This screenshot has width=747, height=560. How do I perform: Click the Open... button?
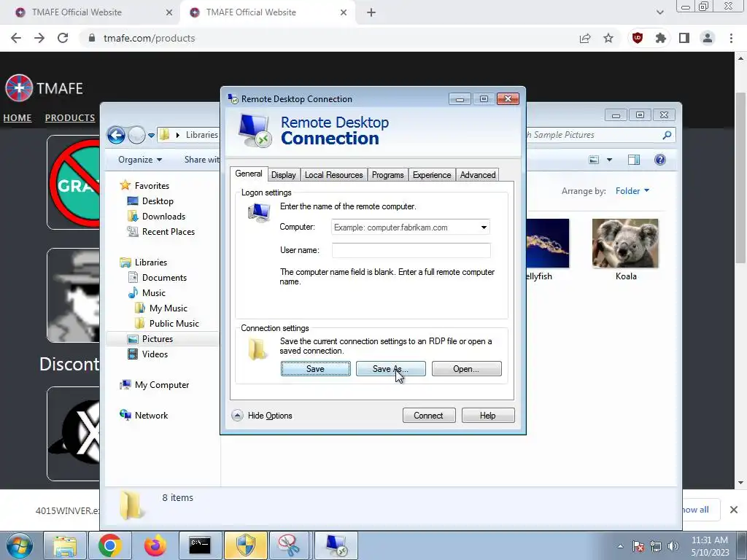pyautogui.click(x=466, y=368)
